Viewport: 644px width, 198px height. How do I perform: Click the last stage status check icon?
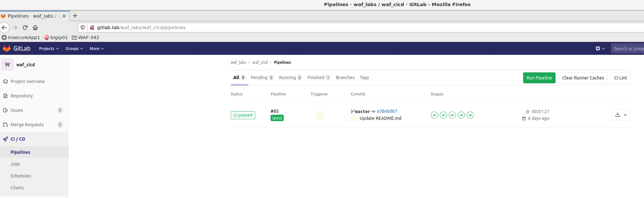(x=470, y=115)
